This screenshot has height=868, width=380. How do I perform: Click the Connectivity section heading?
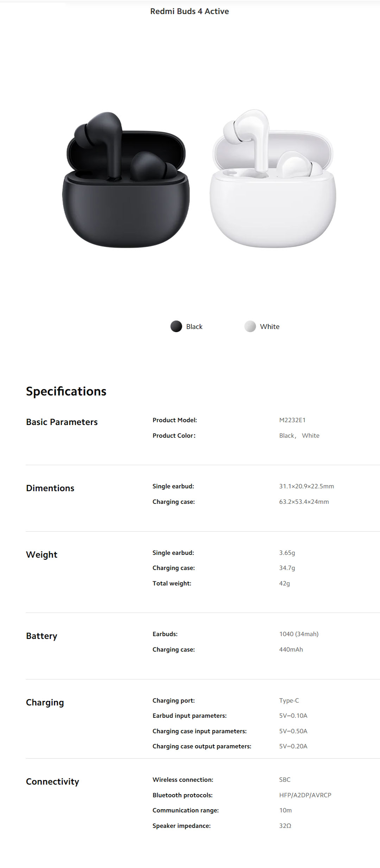52,781
